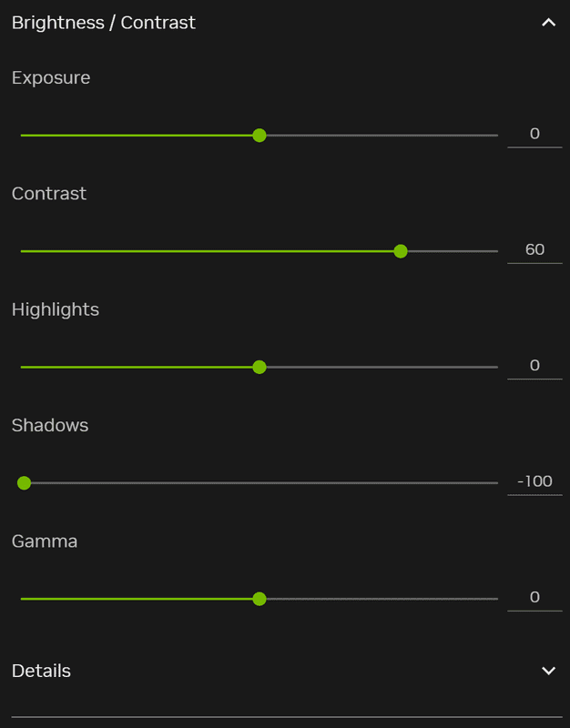This screenshot has width=570, height=728.
Task: Focus the Shadows value field showing -100
Action: pyautogui.click(x=534, y=481)
